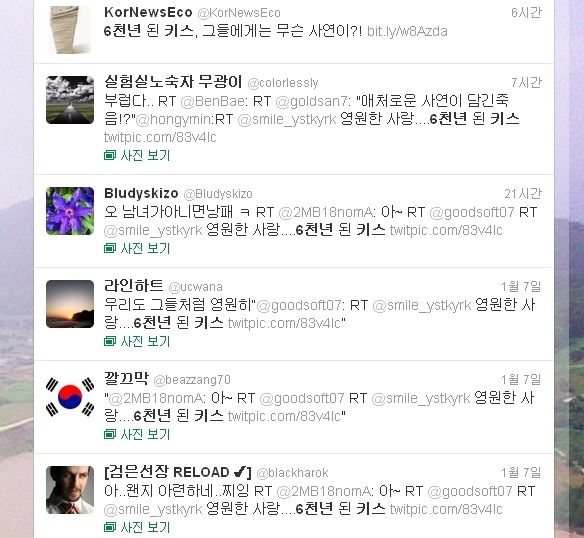Click the photo icon in Bludyskizo's tweet
This screenshot has height=538, width=584.
click(110, 248)
